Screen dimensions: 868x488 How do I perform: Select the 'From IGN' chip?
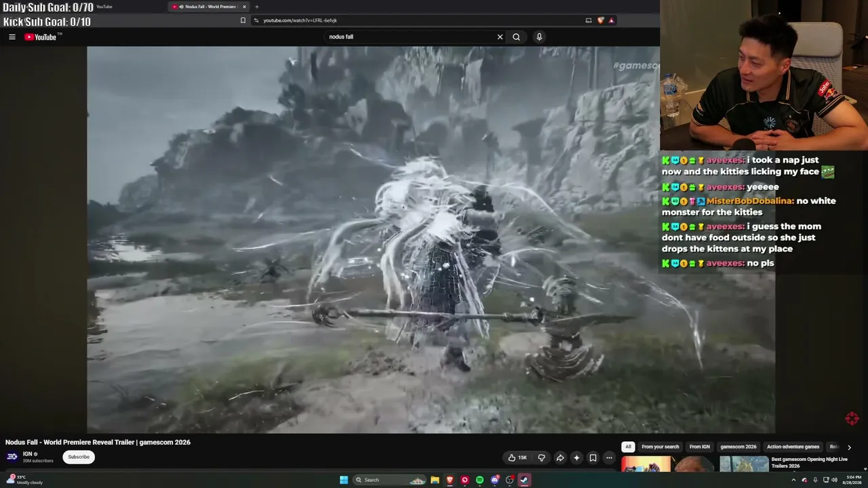click(x=699, y=447)
